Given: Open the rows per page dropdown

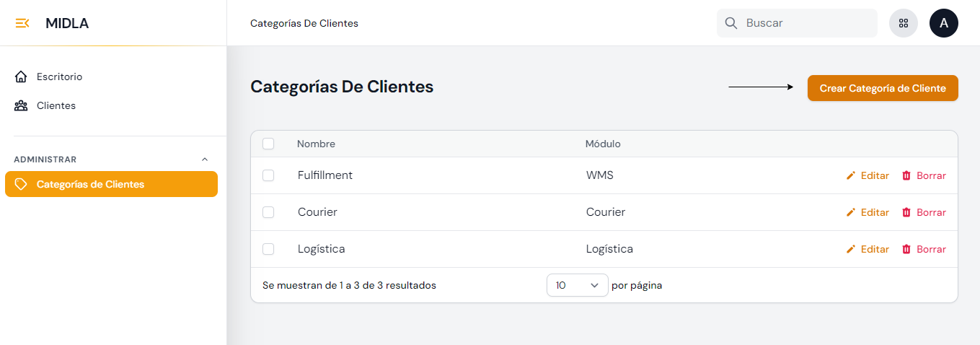Looking at the screenshot, I should click(577, 285).
